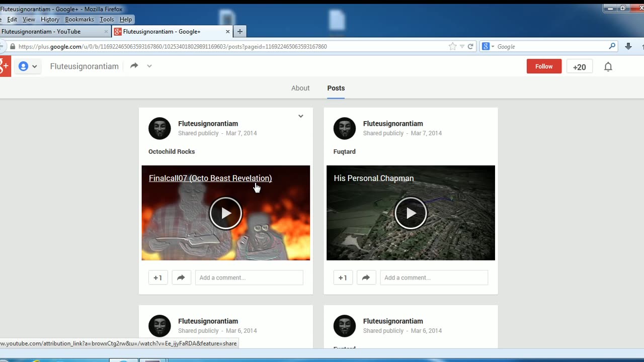Click the avatar on the lower-right Mar 6 post

pos(345,326)
